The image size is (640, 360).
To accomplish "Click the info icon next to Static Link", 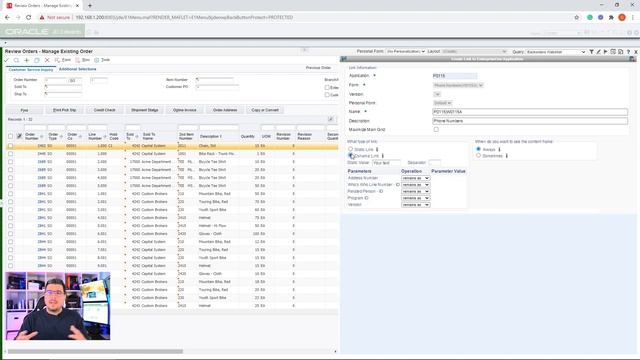I will 377,149.
